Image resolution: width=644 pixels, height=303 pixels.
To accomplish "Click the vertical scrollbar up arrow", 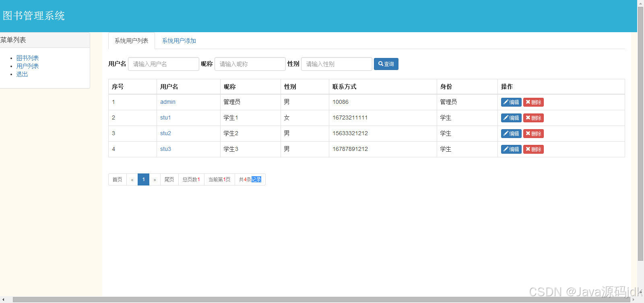I will tap(640, 3).
